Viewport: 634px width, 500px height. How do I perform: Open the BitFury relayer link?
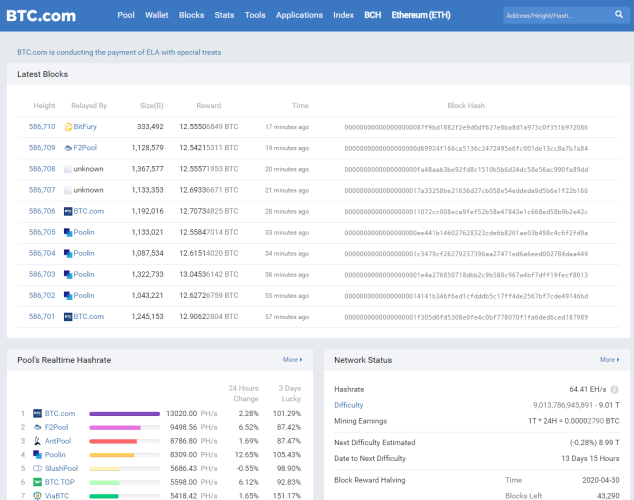click(x=85, y=127)
